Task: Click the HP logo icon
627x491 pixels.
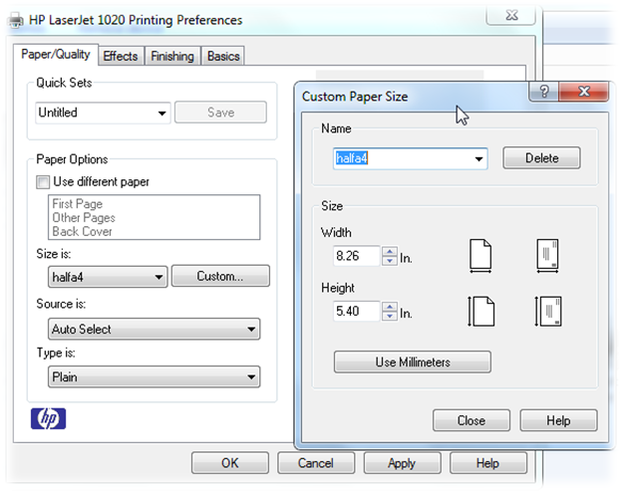Action: [48, 419]
